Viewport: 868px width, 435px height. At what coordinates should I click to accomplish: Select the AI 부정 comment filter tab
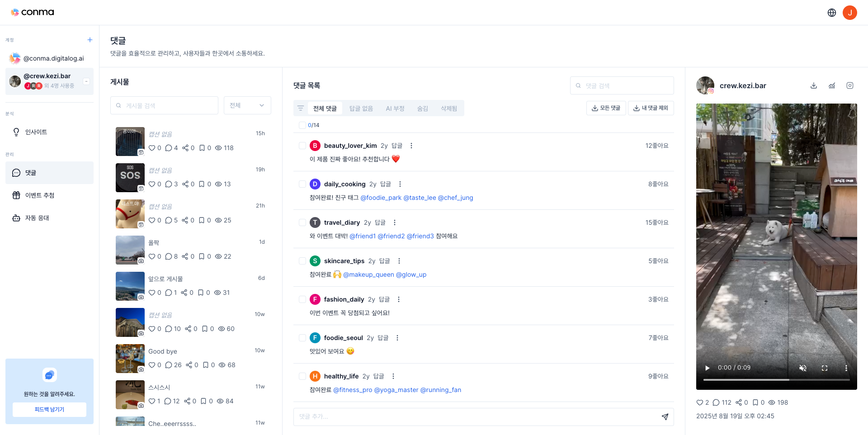[395, 108]
